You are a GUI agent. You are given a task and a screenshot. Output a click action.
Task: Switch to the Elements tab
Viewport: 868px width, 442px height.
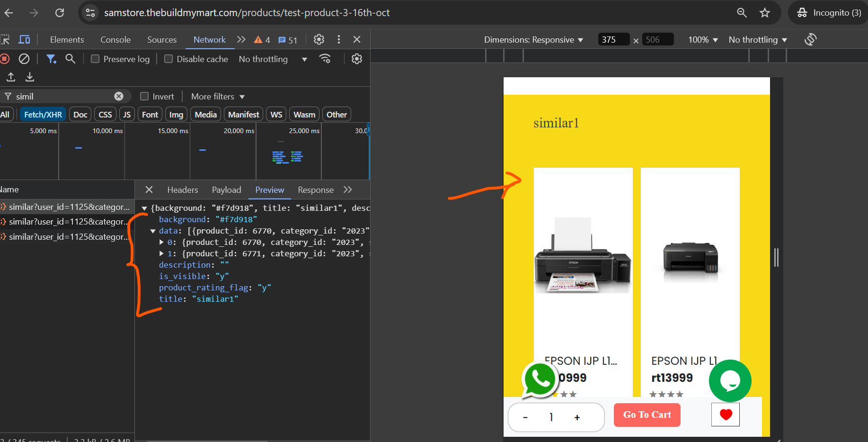pos(67,40)
